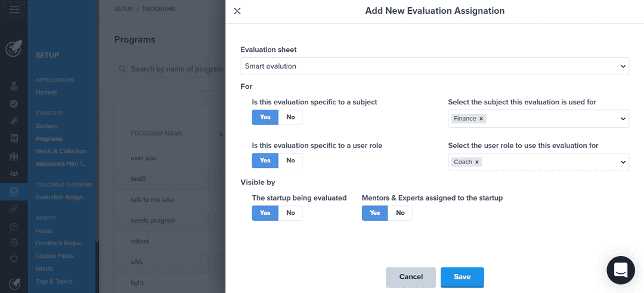This screenshot has height=293, width=644.
Task: Open the live chat support widget
Action: point(620,270)
